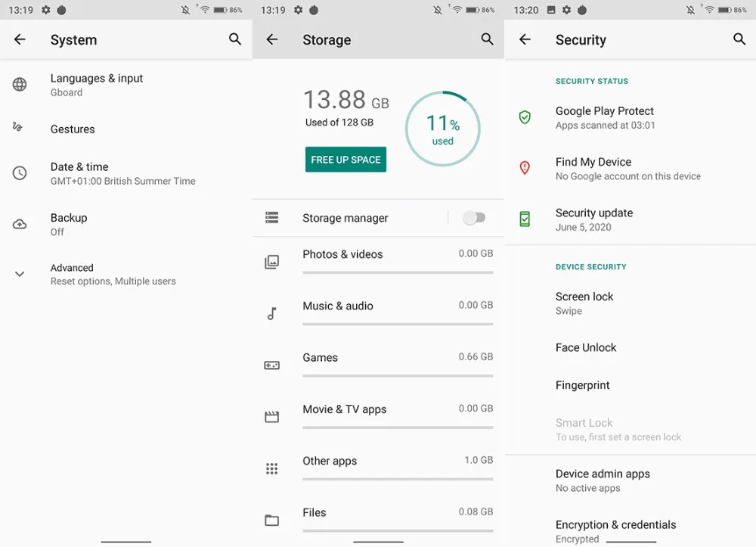756x547 pixels.
Task: Tap the Security update phone icon
Action: pyautogui.click(x=525, y=219)
